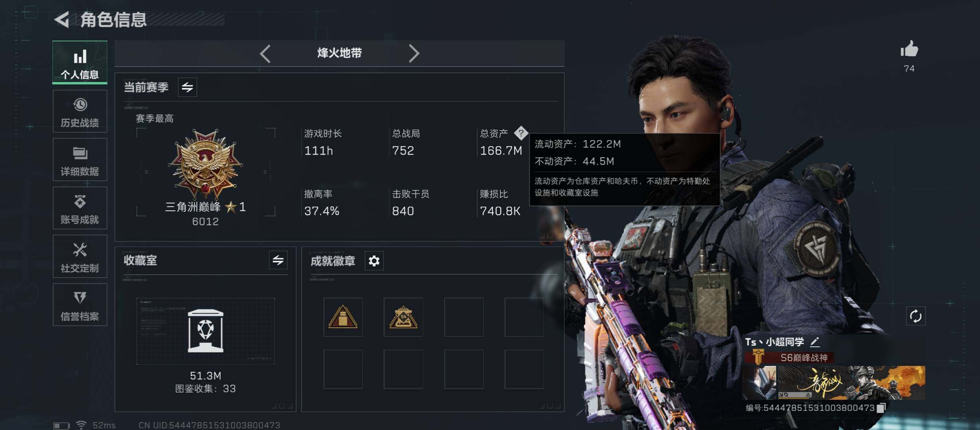Image resolution: width=980 pixels, height=430 pixels.
Task: Go back using the arrow beside 角色信息
Action: point(62,20)
